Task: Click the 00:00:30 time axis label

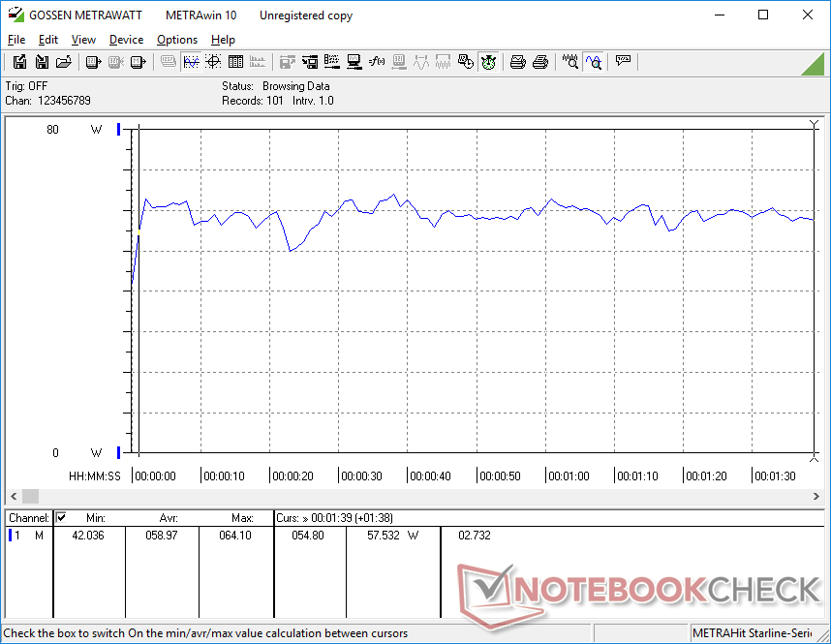Action: (x=361, y=475)
